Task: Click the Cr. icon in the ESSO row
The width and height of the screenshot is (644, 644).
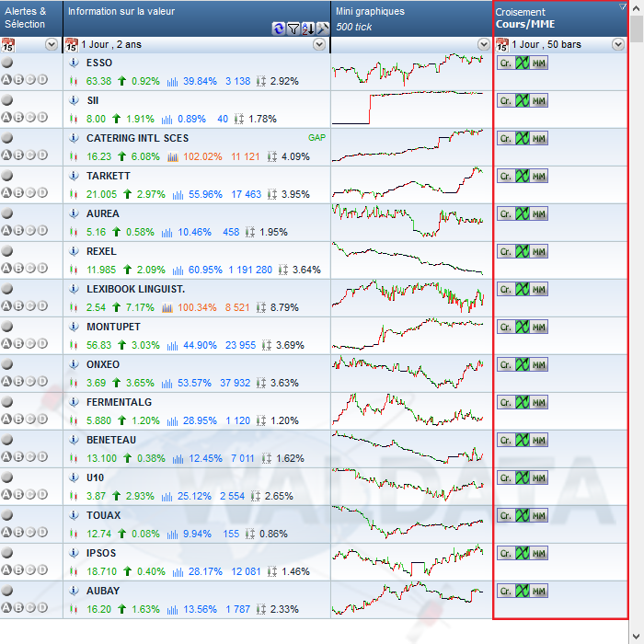Action: tap(506, 63)
